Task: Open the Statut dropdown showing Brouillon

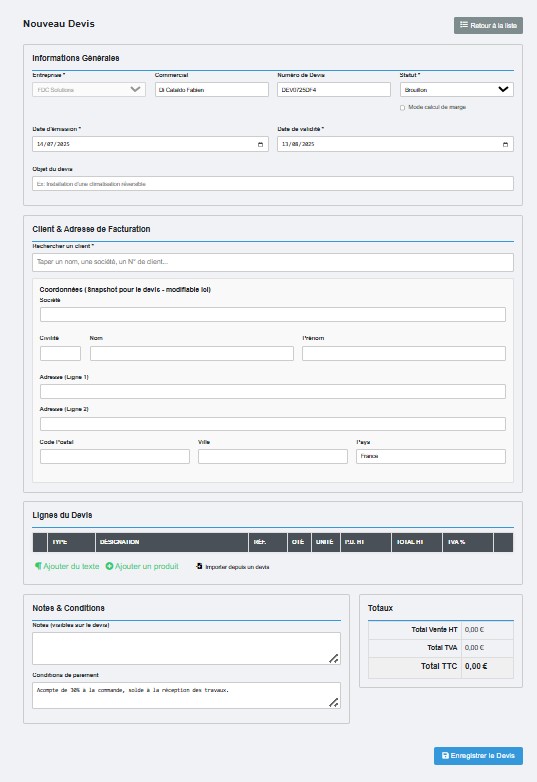Action: pos(456,90)
